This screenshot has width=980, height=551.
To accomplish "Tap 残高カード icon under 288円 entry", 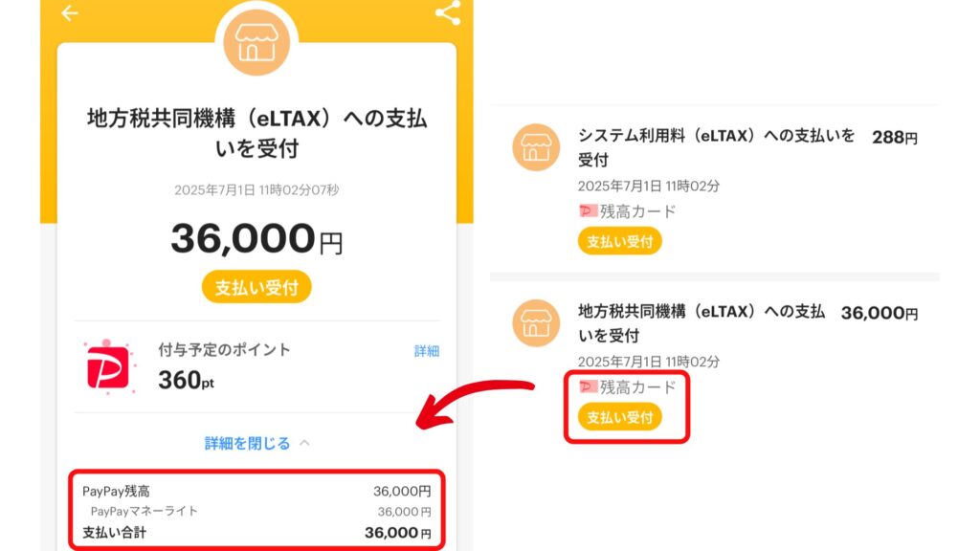I will coord(588,211).
